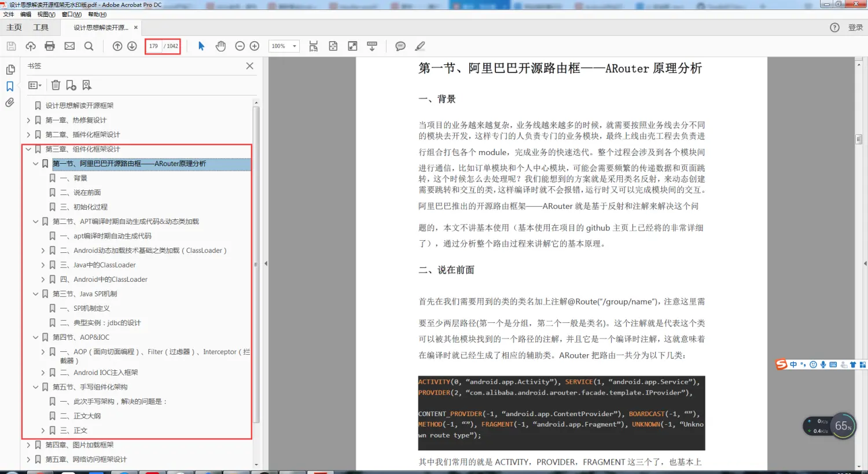The width and height of the screenshot is (868, 474).
Task: Zoom in with plus icon
Action: [255, 46]
